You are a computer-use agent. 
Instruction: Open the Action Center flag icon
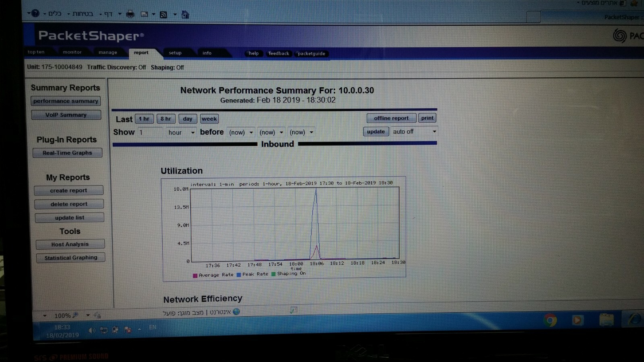(128, 330)
